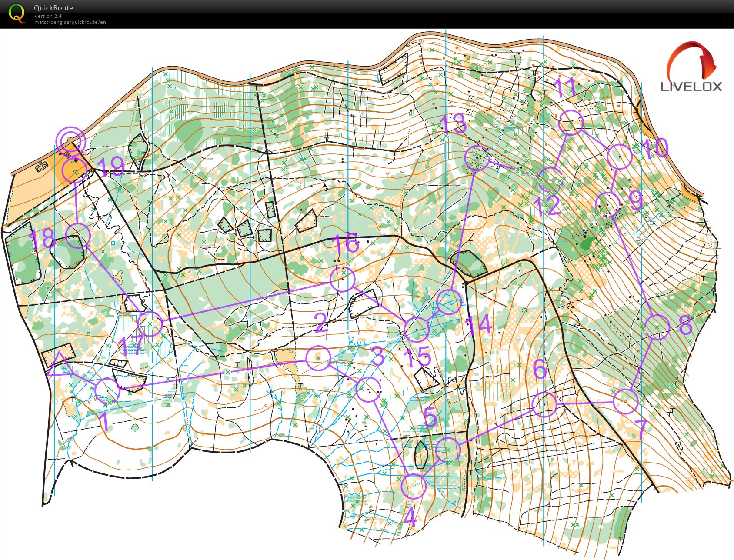Open the matstroeng.se/quickroute/en link

coord(70,22)
